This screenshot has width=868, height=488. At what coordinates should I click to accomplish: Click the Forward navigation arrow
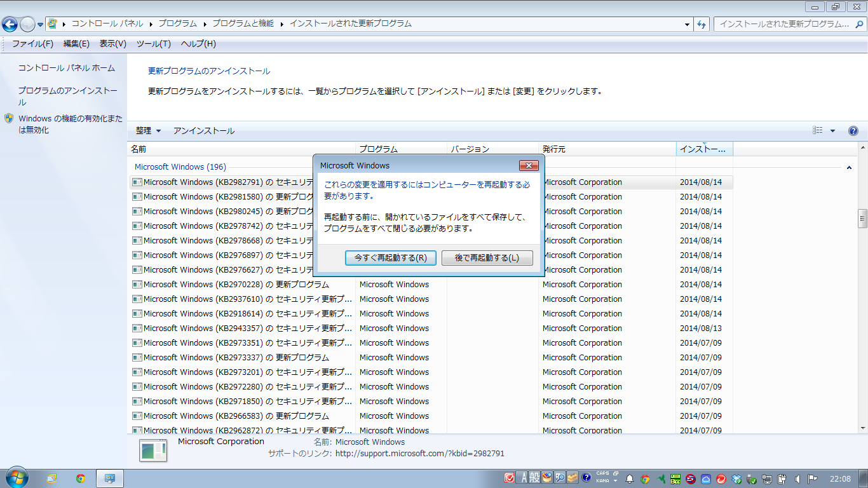point(27,24)
